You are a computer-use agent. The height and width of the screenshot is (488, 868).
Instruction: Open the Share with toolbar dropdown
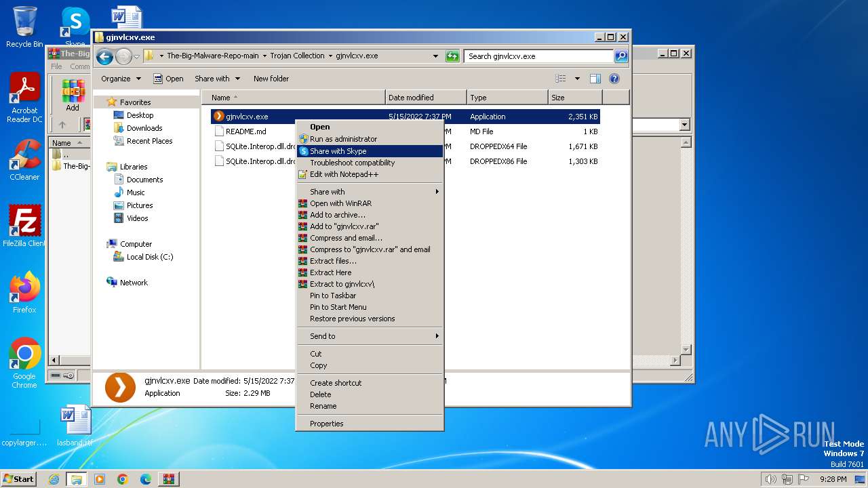pos(217,79)
